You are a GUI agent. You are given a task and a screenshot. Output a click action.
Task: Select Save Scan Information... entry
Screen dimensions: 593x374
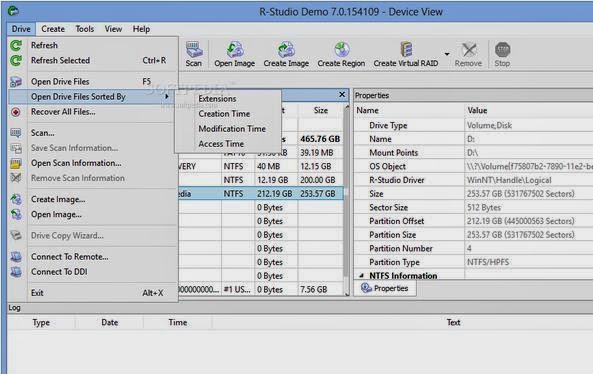pyautogui.click(x=93, y=148)
